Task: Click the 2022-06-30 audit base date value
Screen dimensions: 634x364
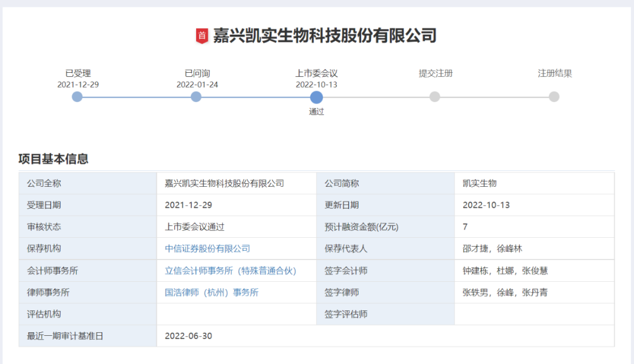Action: tap(188, 336)
